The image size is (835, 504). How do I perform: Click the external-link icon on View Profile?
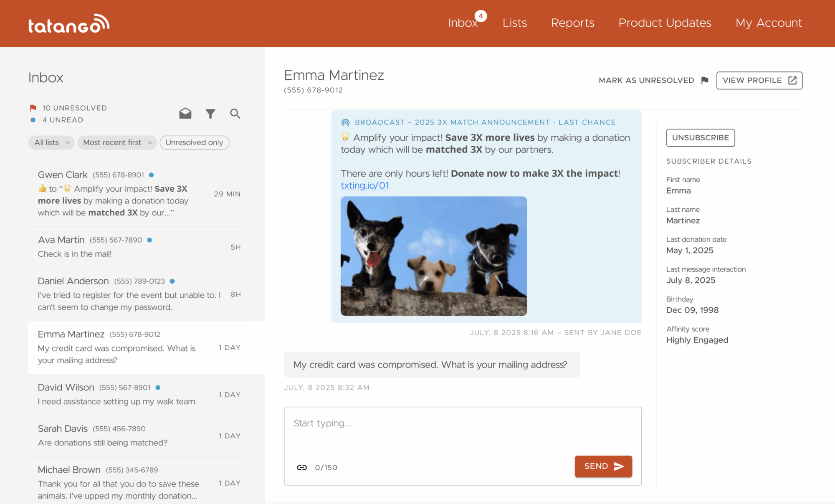pos(792,80)
